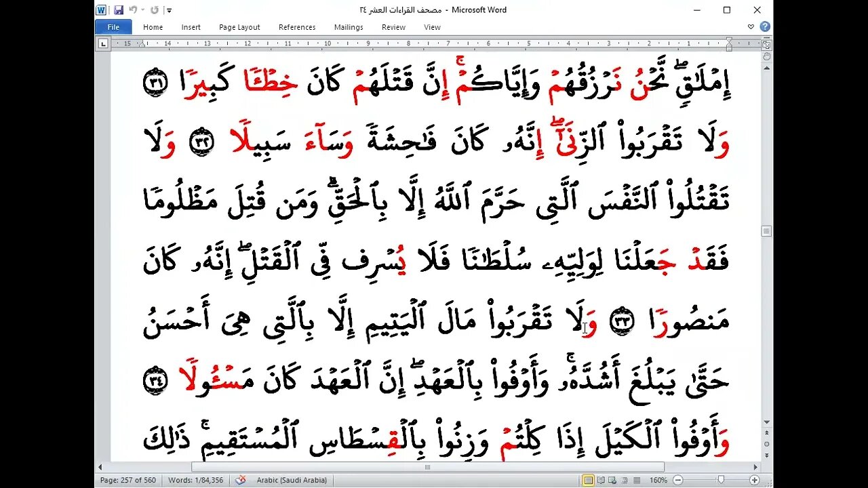
Task: Open the Customize Quick Access Toolbar dropdown
Action: [169, 10]
